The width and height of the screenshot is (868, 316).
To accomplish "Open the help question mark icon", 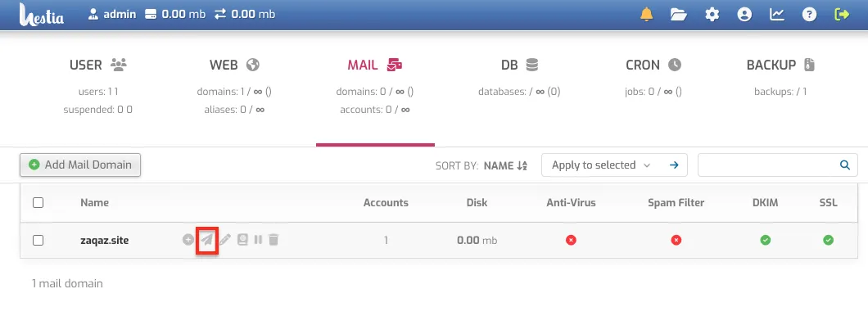I will click(809, 15).
